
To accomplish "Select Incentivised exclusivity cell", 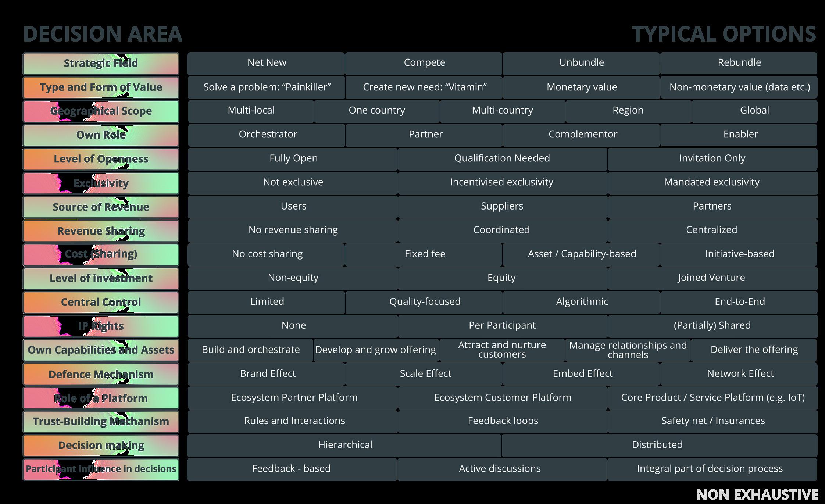I will [501, 182].
